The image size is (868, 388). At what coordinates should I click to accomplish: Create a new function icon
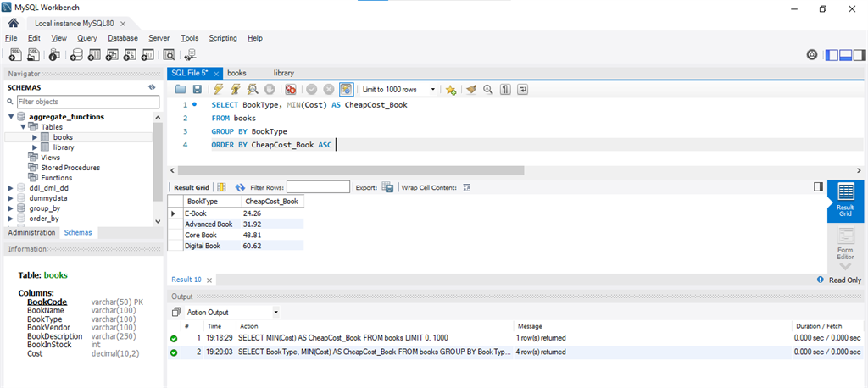pos(147,54)
